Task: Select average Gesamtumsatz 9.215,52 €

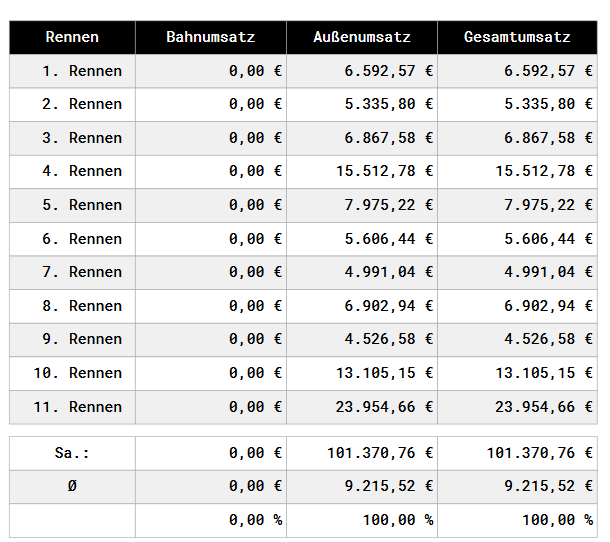Action: coord(549,486)
